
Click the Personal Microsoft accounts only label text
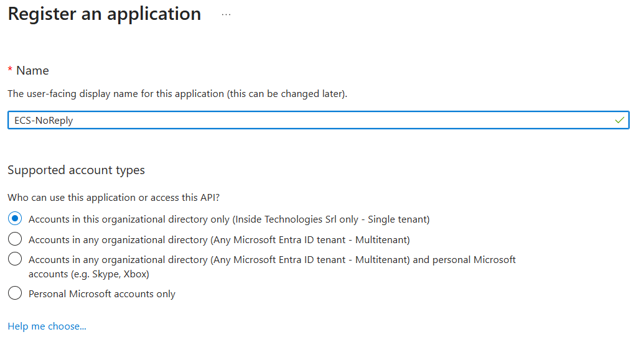coord(102,294)
